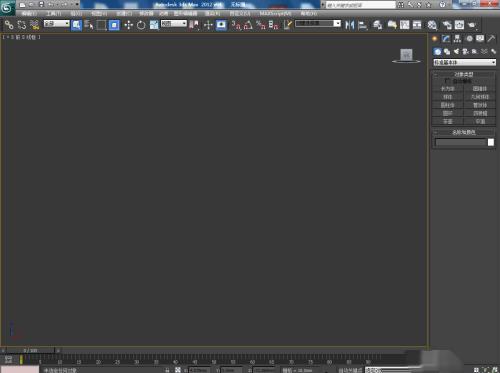Open the reference coordinate system dropdown 视图
This screenshot has width=500, height=373.
pyautogui.click(x=174, y=24)
